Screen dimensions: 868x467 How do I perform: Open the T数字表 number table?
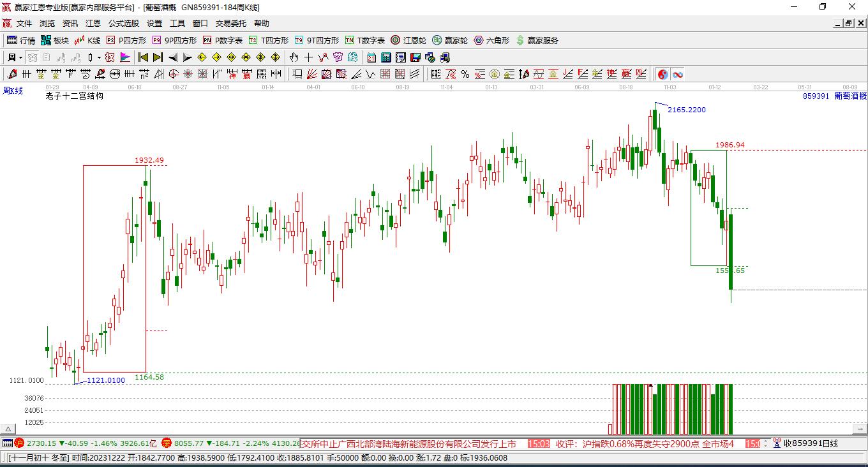point(365,40)
